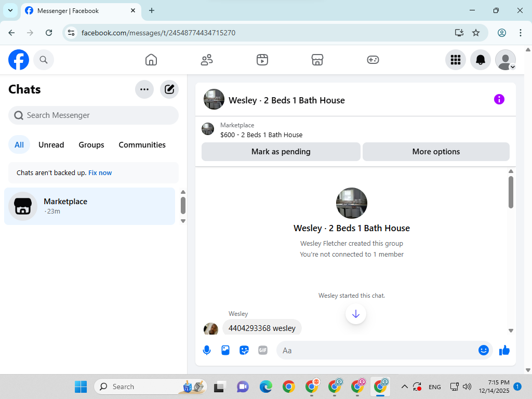This screenshot has height=399, width=532.
Task: Record a voice clip microphone icon
Action: click(207, 350)
